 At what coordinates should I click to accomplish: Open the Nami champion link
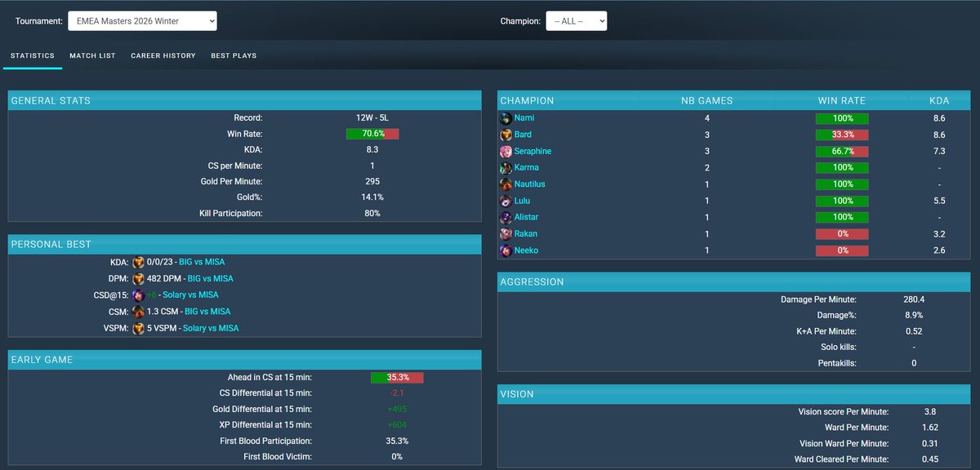524,118
